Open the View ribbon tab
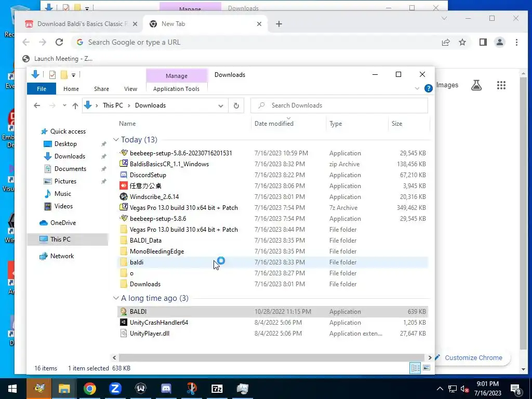This screenshot has width=532, height=399. pyautogui.click(x=130, y=89)
